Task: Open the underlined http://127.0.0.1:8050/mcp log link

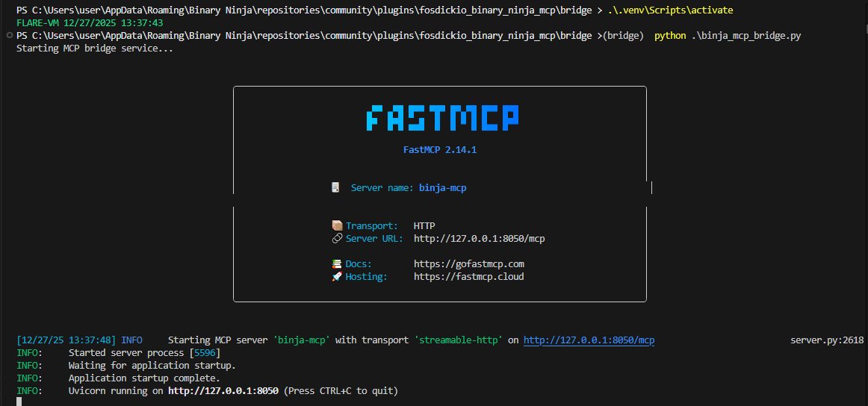Action: point(589,340)
